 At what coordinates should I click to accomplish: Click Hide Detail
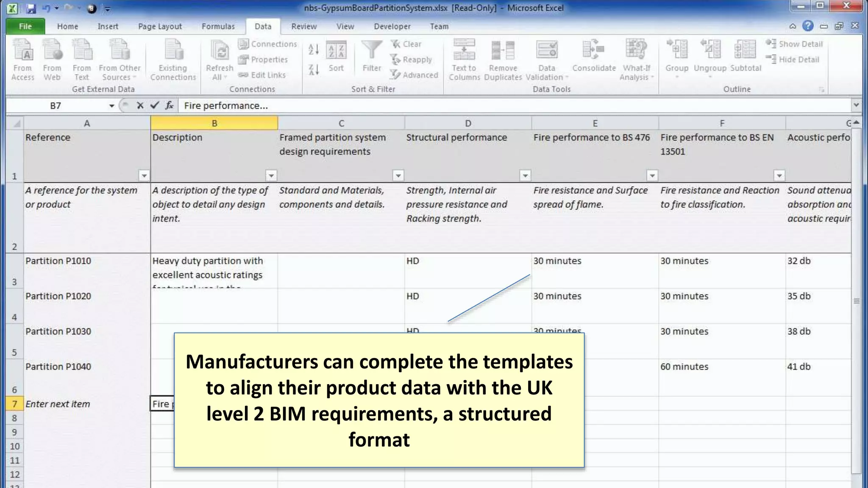pos(793,60)
